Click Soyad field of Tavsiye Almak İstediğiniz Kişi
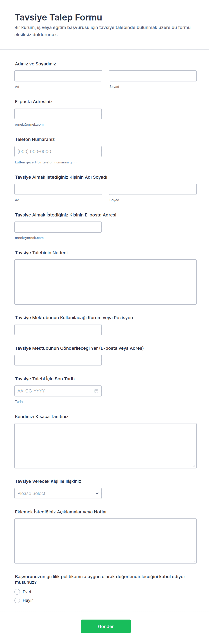Image resolution: width=209 pixels, height=644 pixels. (153, 189)
